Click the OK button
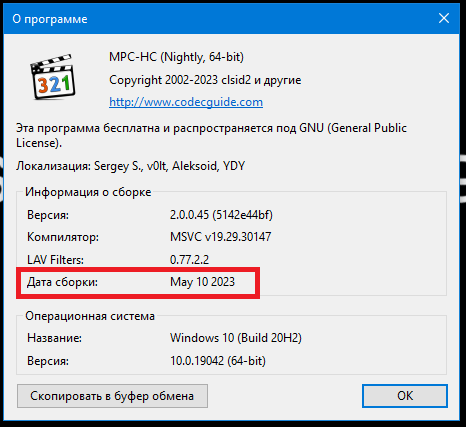Screen dimensions: 466x427 pos(405,396)
